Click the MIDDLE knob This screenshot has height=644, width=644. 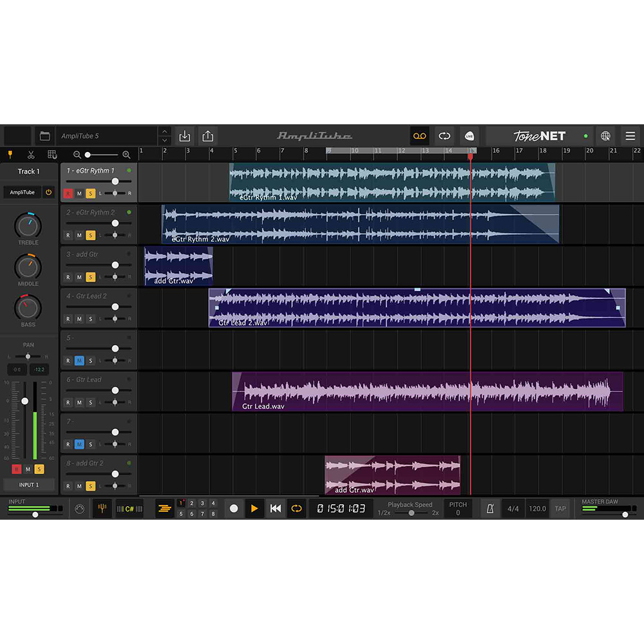[28, 267]
